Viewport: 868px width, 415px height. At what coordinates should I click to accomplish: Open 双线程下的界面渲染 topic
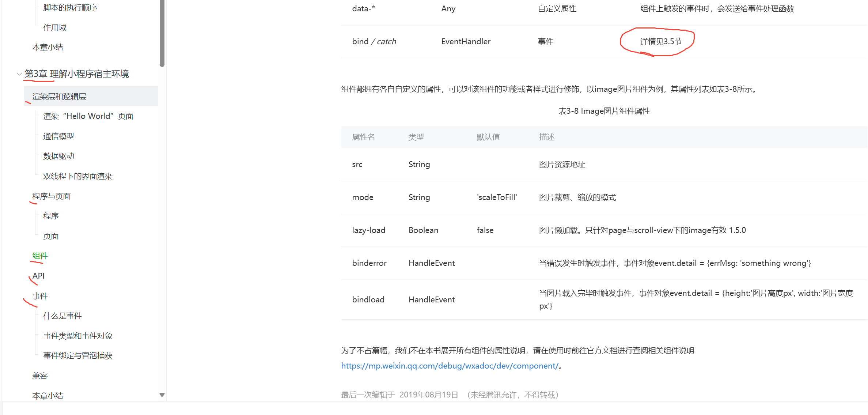point(77,176)
